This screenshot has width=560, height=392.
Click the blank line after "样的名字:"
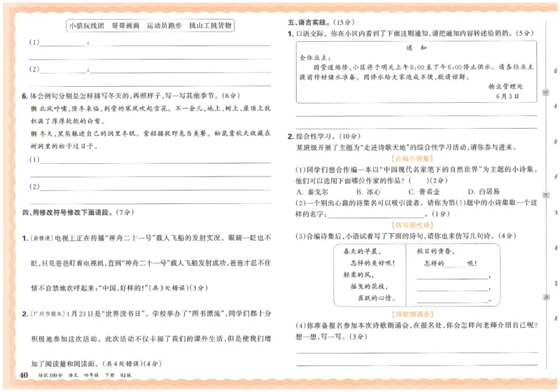[375, 215]
